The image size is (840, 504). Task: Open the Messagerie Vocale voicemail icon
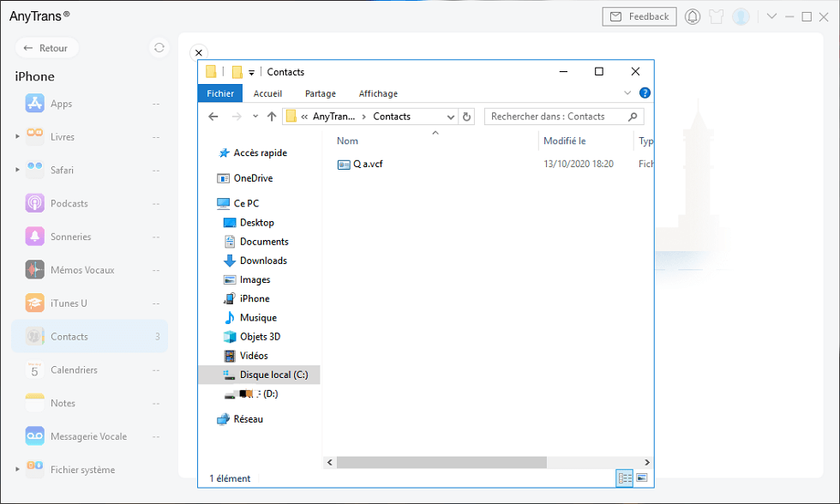click(35, 435)
